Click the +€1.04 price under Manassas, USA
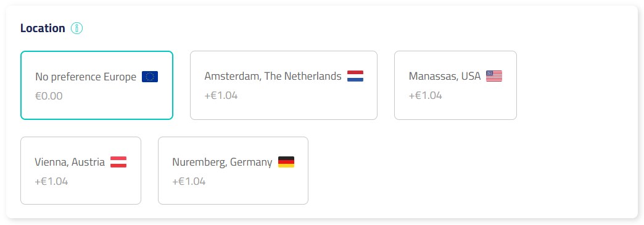The image size is (644, 225). [426, 96]
